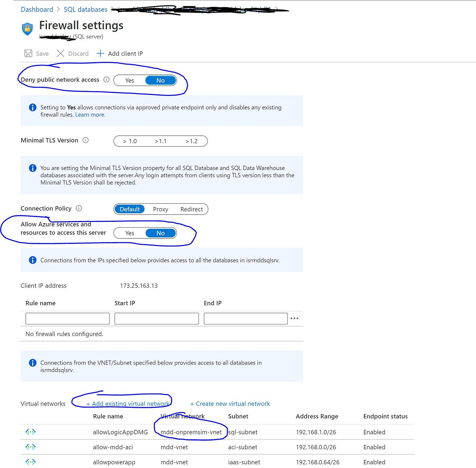This screenshot has width=476, height=468.
Task: Click the Address Range column header
Action: (317, 416)
